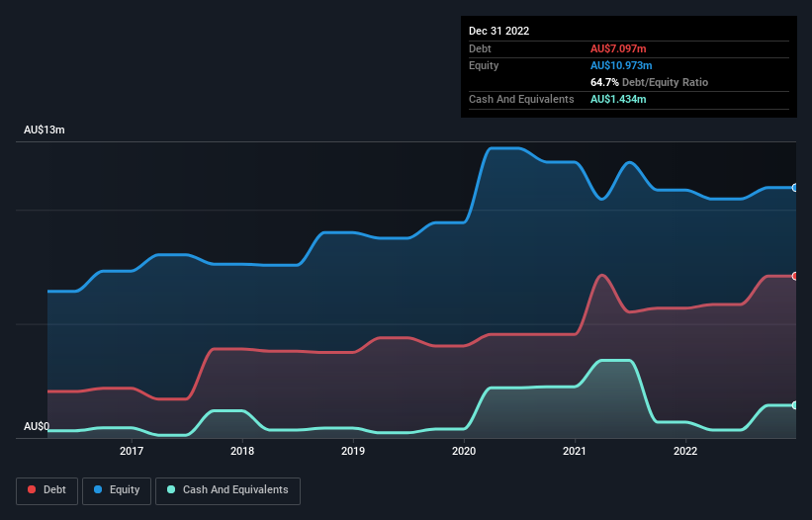Click the 2019 axis label
The width and height of the screenshot is (812, 520).
tap(353, 451)
